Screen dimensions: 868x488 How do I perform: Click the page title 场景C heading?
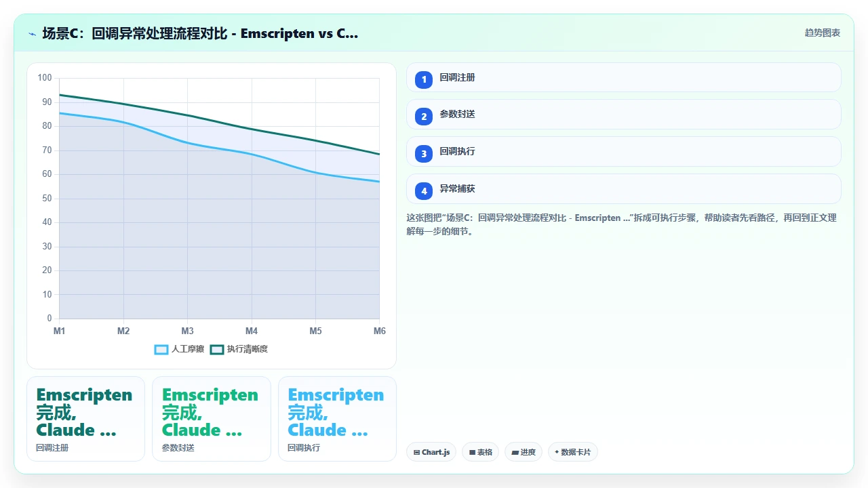coord(200,33)
